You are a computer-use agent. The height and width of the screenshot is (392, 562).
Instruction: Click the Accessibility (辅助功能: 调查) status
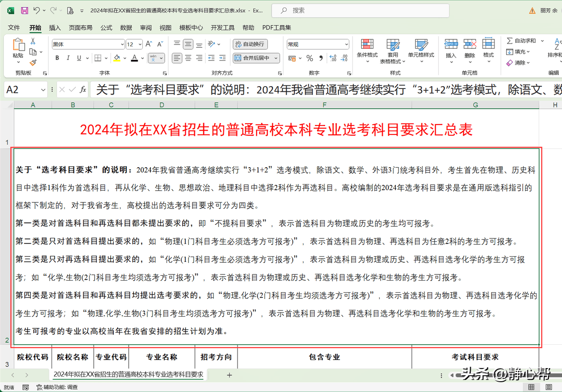pos(58,387)
